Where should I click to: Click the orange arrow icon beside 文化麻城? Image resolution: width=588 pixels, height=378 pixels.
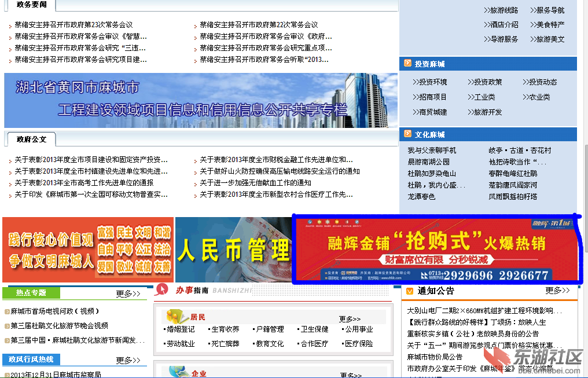(x=407, y=134)
